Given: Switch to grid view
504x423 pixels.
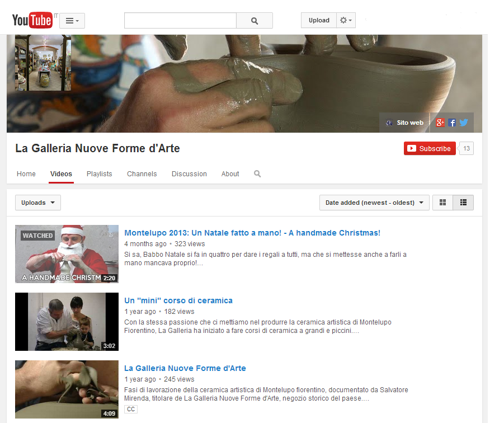Looking at the screenshot, I should pyautogui.click(x=442, y=203).
